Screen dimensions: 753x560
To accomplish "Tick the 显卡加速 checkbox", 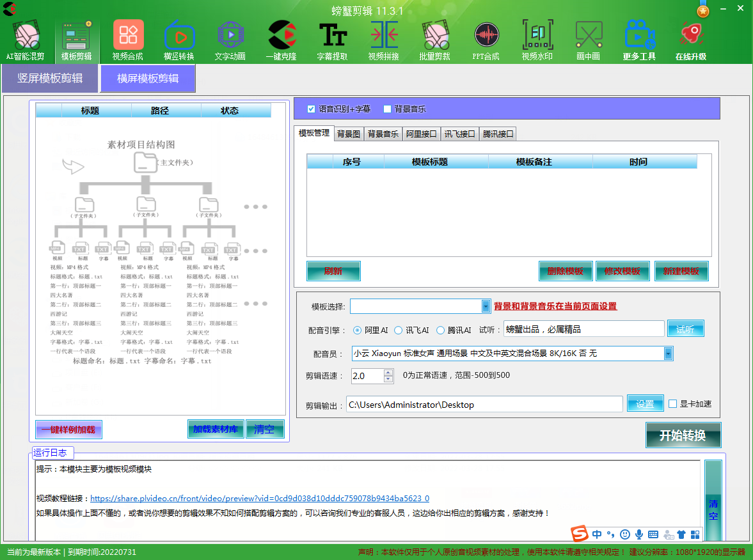I will coord(672,404).
